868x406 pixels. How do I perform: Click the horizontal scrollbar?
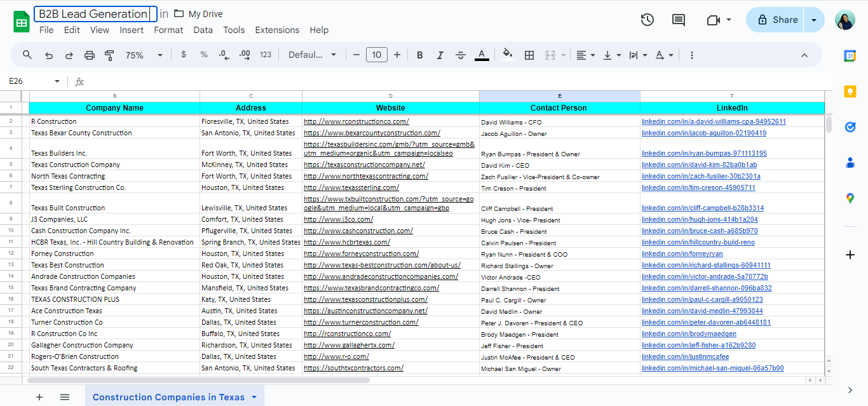[x=200, y=380]
